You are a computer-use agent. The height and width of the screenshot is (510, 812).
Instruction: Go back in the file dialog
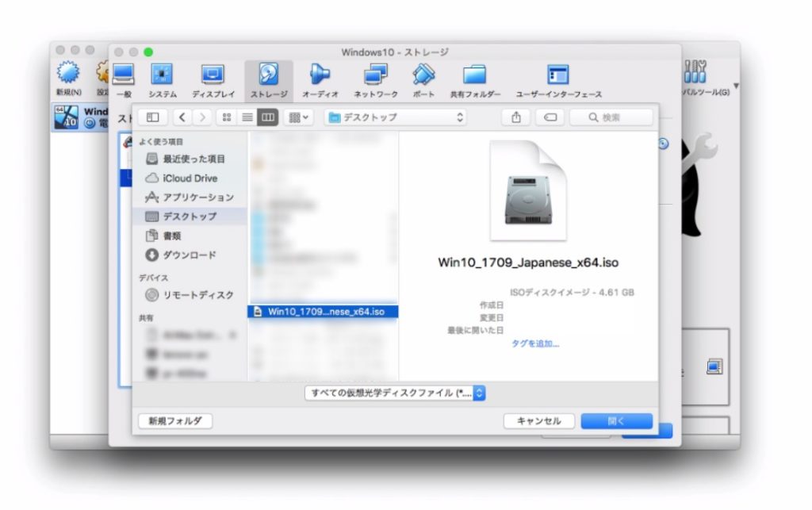pos(182,117)
